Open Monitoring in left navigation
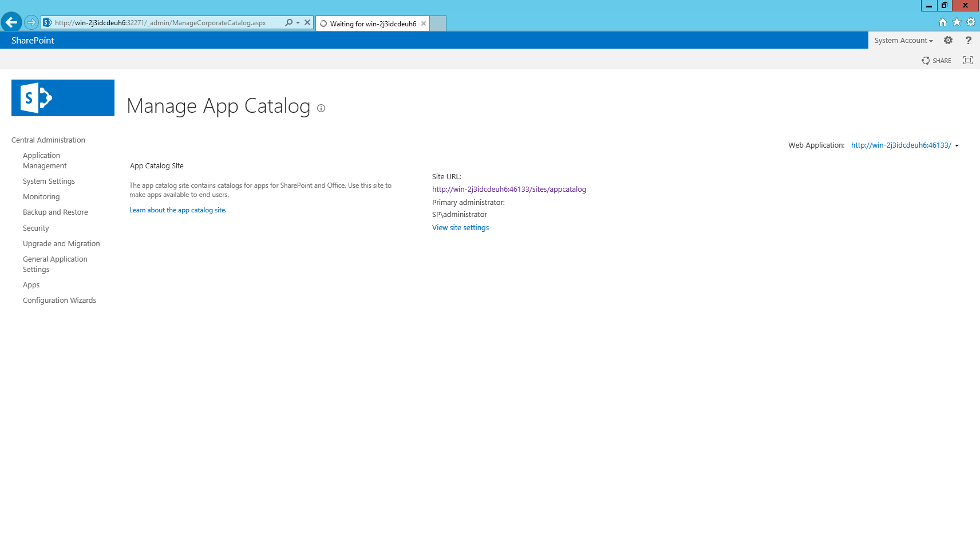980x545 pixels. click(x=41, y=197)
